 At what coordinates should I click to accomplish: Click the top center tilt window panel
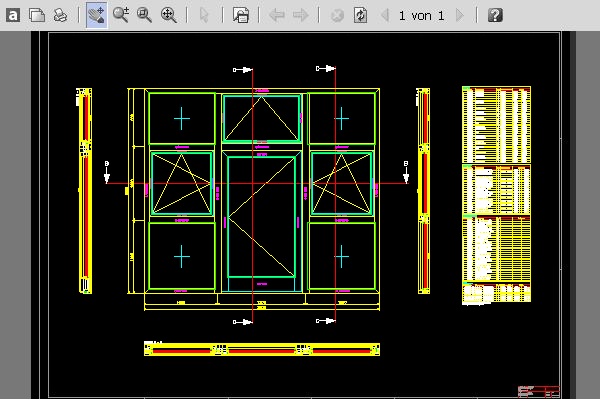[x=262, y=119]
